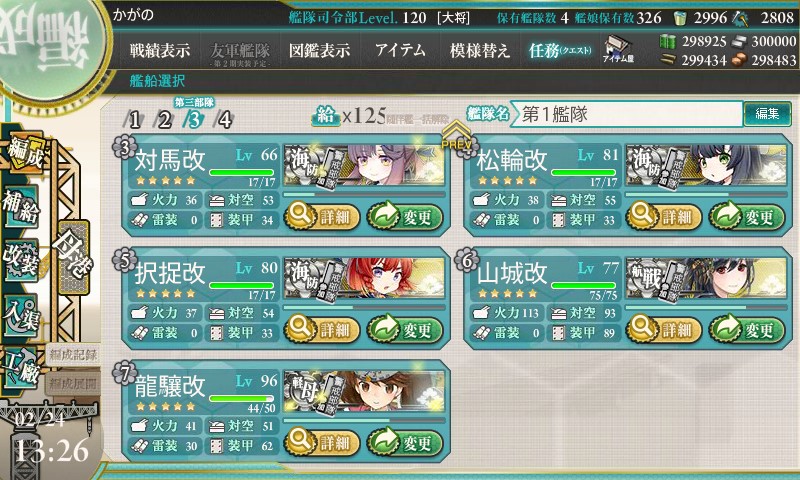Click 編集 to edit fleet name
Image resolution: width=800 pixels, height=480 pixels.
coord(767,113)
